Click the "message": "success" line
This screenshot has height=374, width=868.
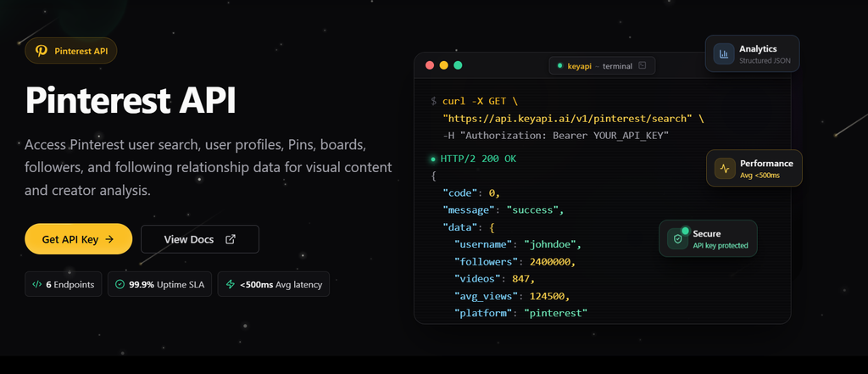tap(504, 210)
